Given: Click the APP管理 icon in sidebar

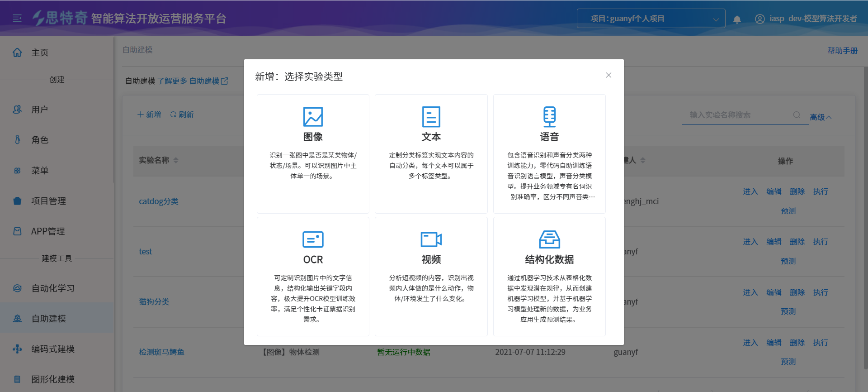Looking at the screenshot, I should tap(17, 231).
